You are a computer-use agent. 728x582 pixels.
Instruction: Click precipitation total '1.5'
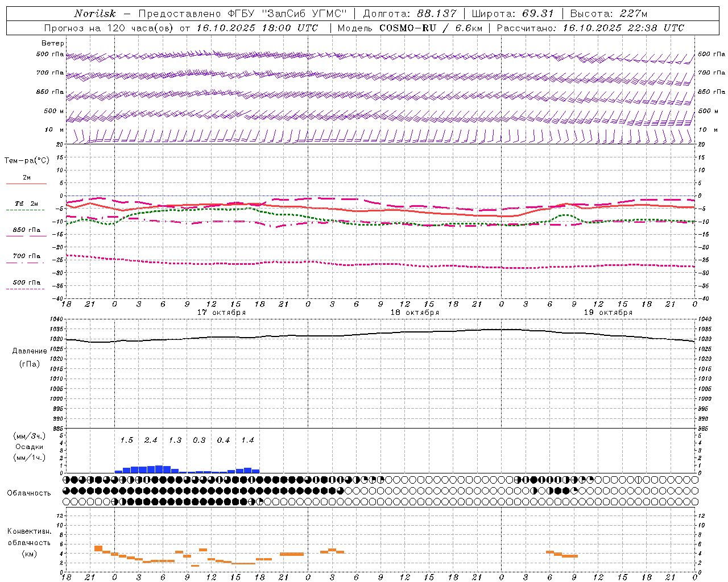[x=127, y=440]
